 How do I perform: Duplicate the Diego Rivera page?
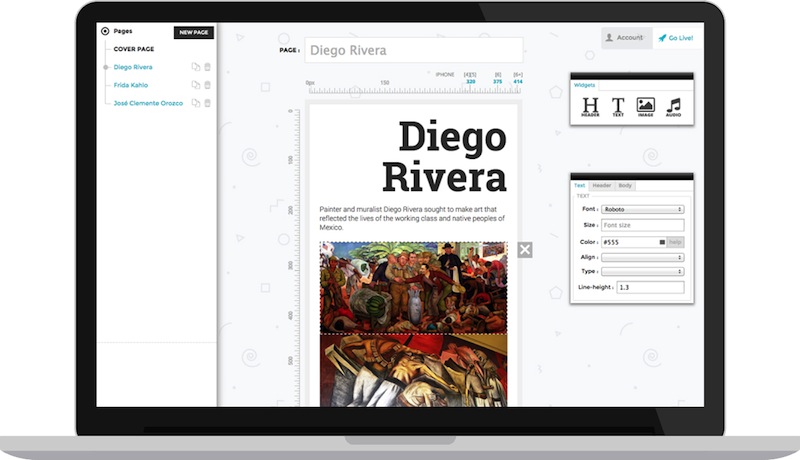coord(195,67)
